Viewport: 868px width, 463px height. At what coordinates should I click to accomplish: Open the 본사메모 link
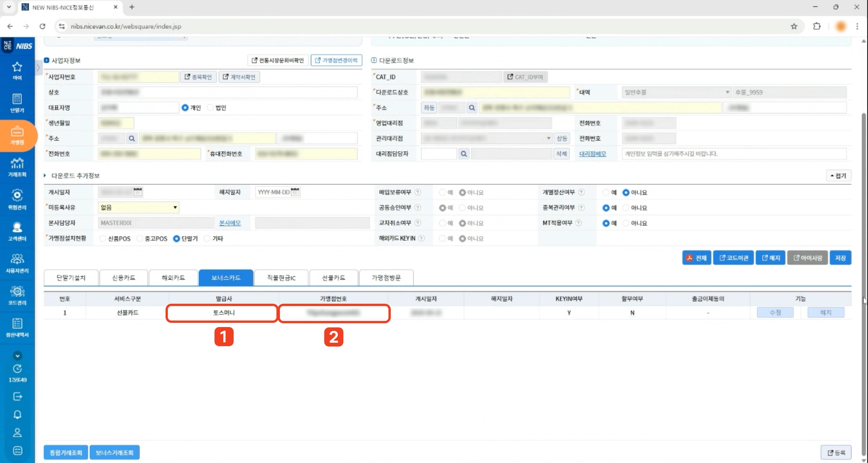230,223
